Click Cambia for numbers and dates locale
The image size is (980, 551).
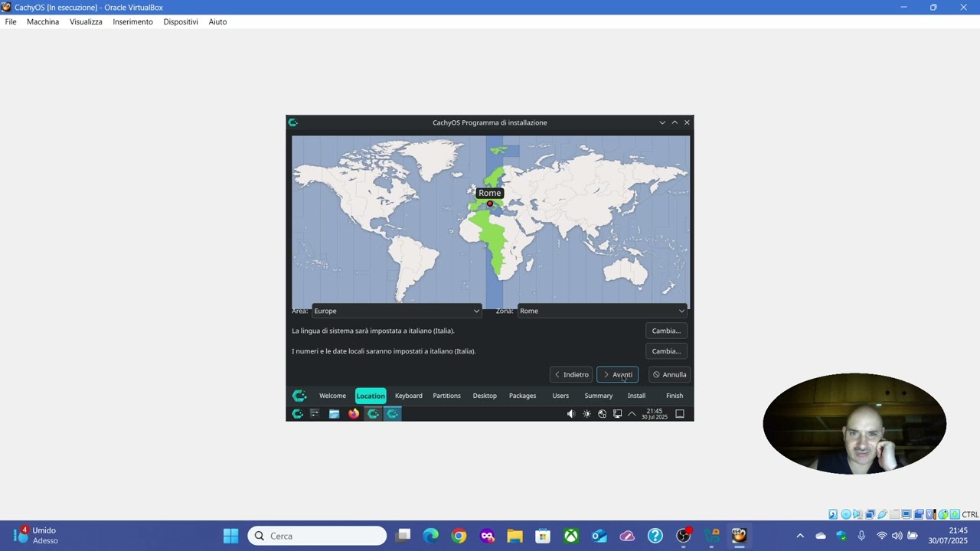[x=666, y=351]
